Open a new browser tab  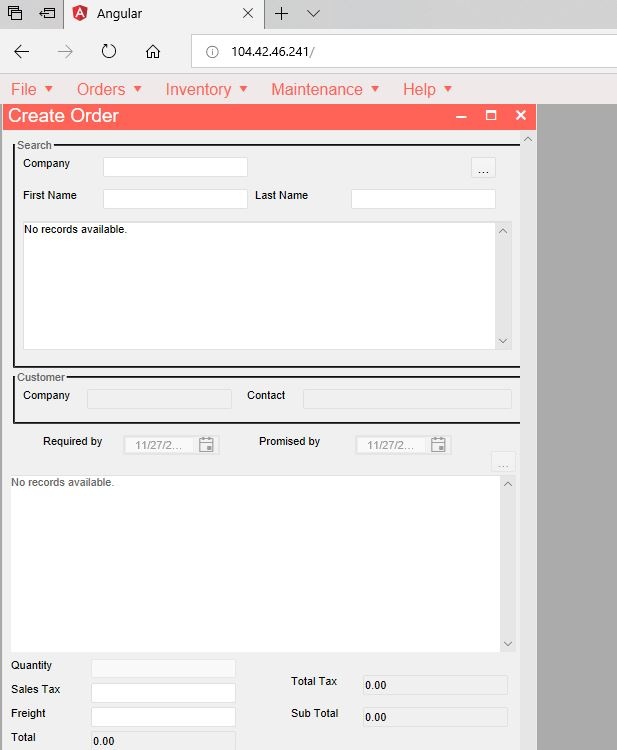pos(281,13)
